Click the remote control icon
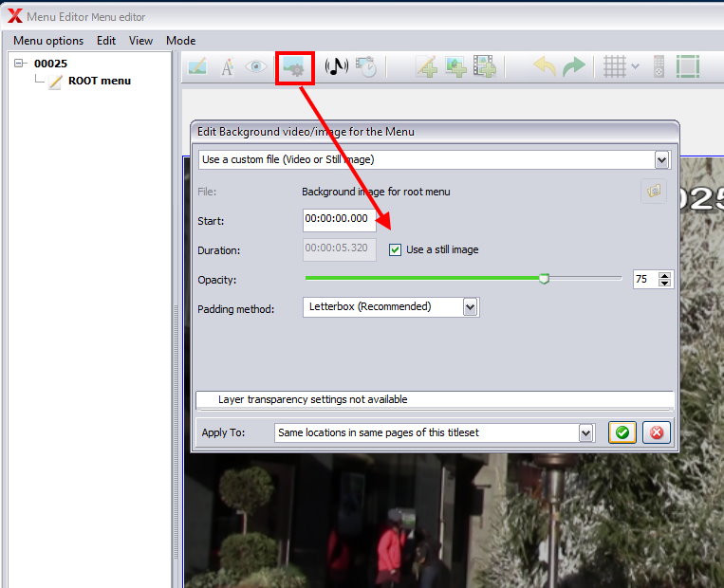 (659, 67)
